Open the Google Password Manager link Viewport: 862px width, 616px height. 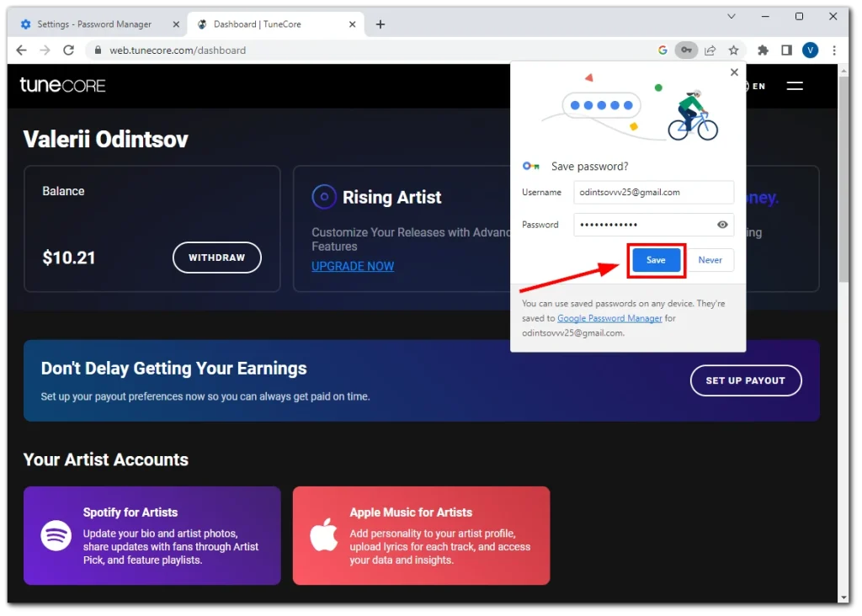point(609,318)
